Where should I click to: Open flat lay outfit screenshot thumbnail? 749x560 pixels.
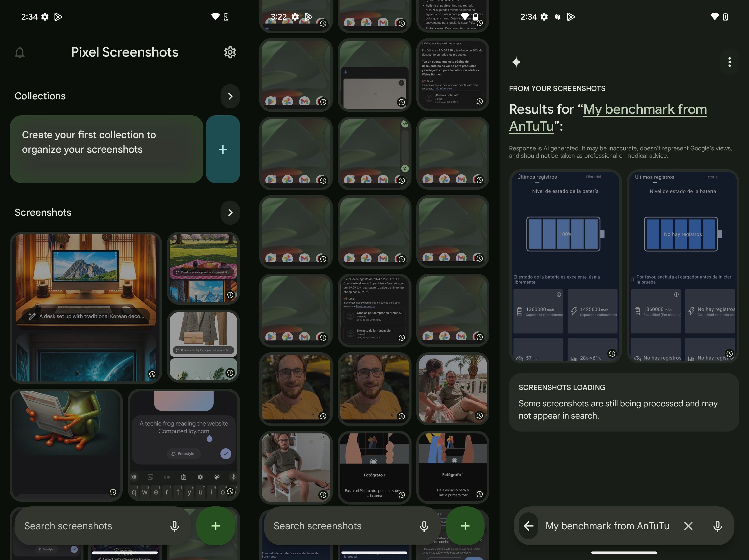pos(203,346)
